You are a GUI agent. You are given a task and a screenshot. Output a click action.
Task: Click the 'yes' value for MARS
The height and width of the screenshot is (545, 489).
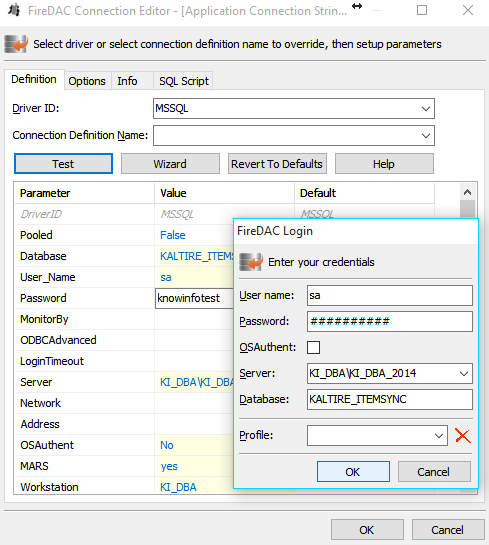pos(169,466)
